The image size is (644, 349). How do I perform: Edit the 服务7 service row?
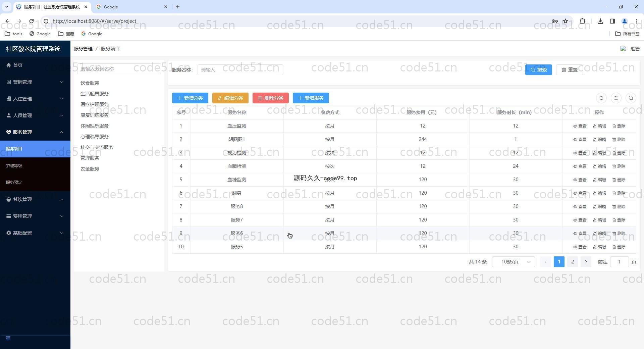click(x=599, y=220)
